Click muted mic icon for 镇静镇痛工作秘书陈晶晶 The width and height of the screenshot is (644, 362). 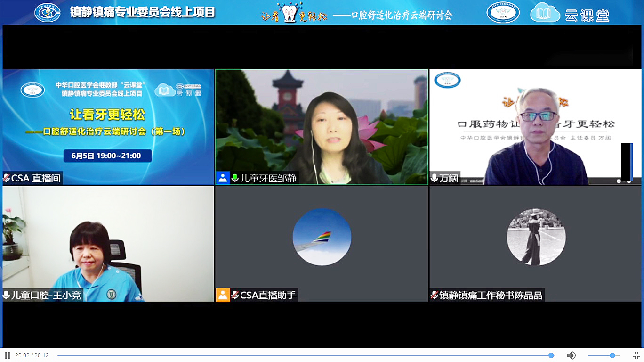434,296
